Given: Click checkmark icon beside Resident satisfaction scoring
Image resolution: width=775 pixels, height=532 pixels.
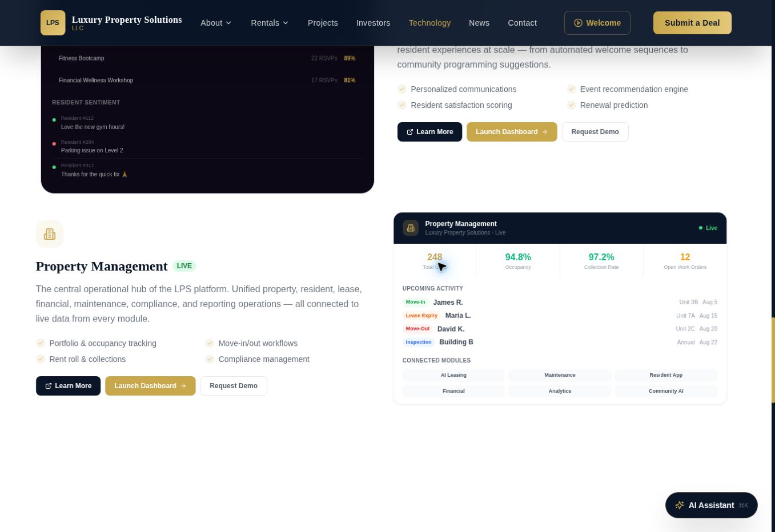Looking at the screenshot, I should click(x=402, y=105).
